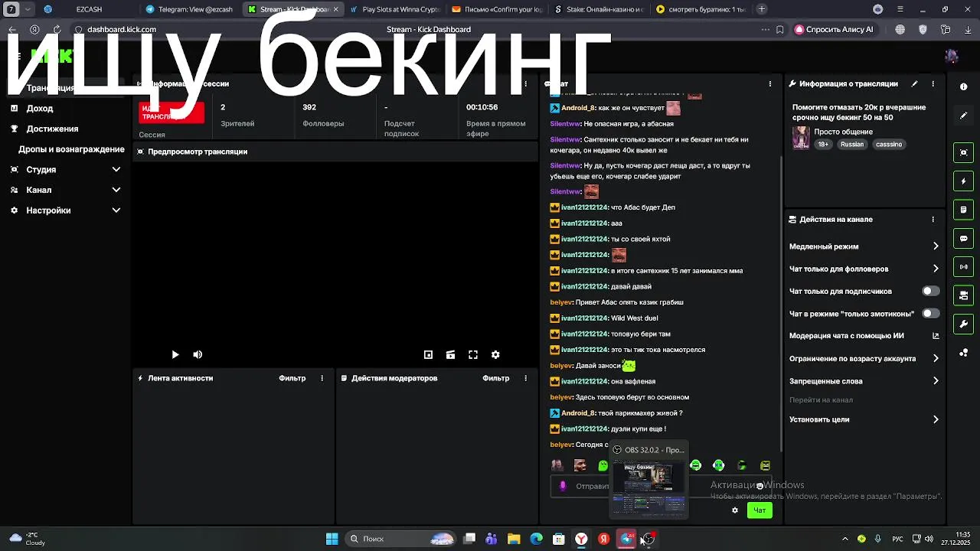The height and width of the screenshot is (551, 980).
Task: Open fullscreen for the stream preview
Action: tap(473, 354)
